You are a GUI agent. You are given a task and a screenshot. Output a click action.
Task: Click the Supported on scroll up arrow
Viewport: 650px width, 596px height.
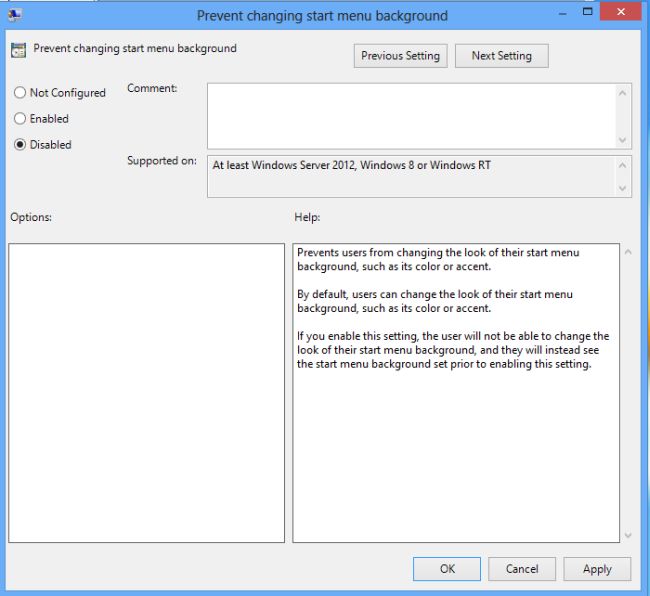(622, 165)
